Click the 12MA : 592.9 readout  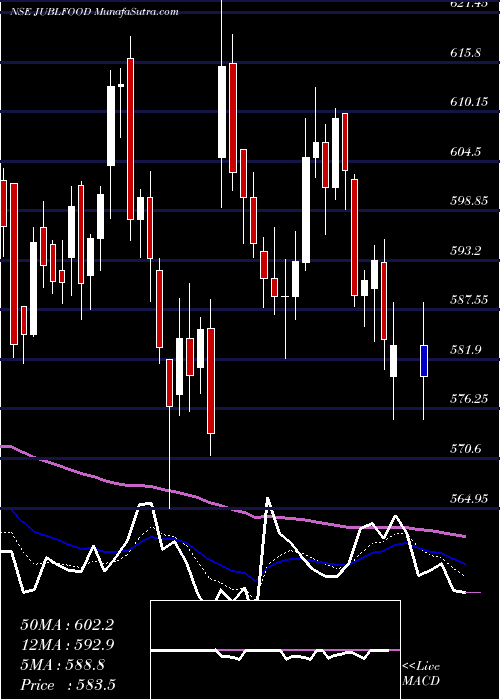pos(67,645)
